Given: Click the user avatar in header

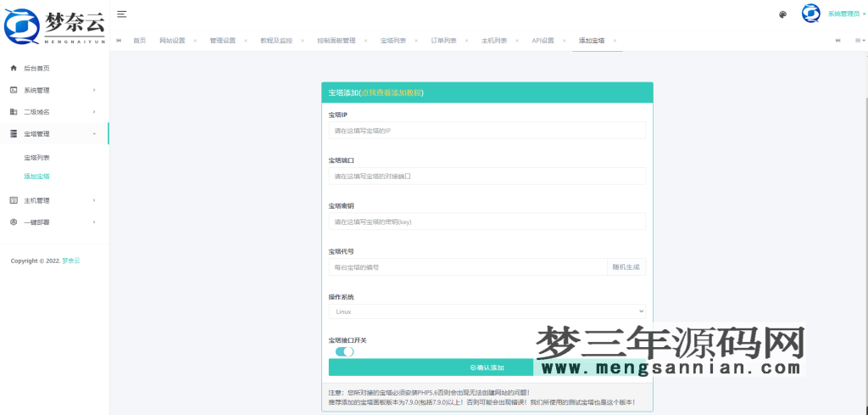Looking at the screenshot, I should (x=811, y=14).
